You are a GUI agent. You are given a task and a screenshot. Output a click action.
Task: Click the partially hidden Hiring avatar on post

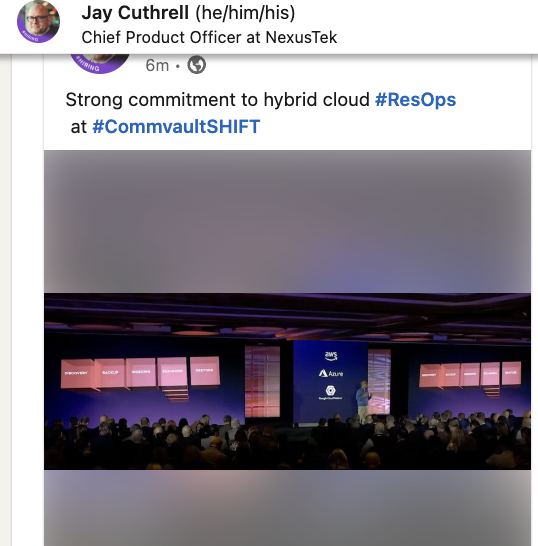click(x=100, y=64)
